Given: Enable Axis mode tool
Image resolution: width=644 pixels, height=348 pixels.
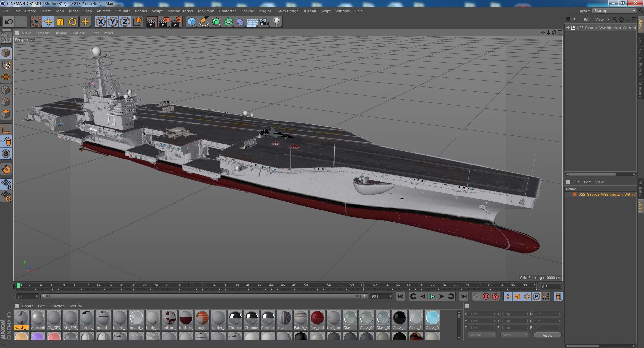Looking at the screenshot, I should 6,129.
